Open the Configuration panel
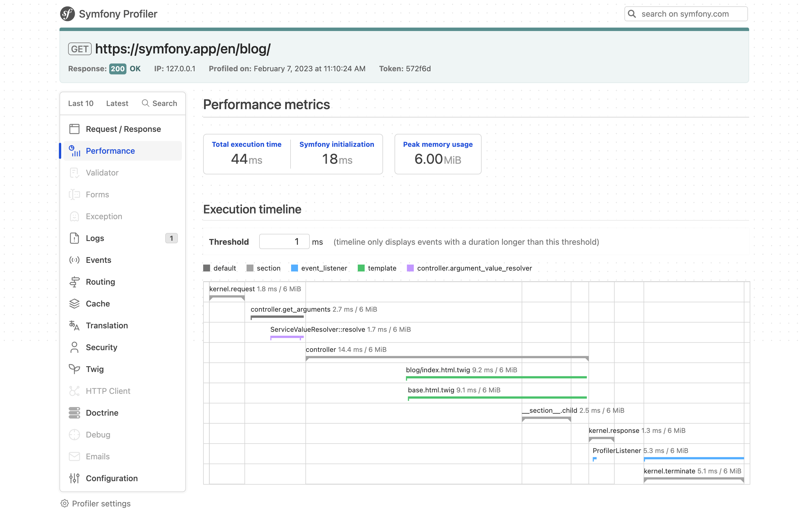 click(111, 478)
